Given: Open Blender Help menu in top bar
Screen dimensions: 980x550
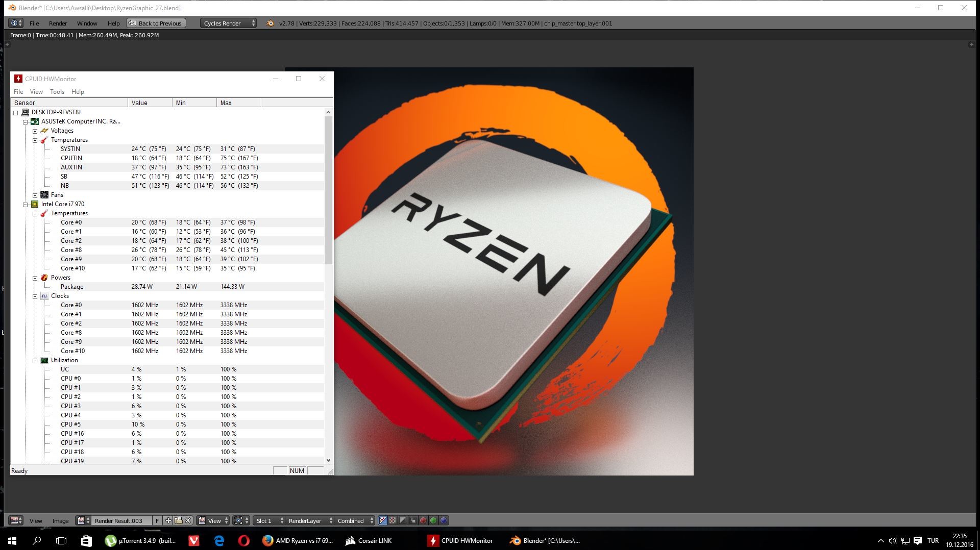Looking at the screenshot, I should click(113, 23).
